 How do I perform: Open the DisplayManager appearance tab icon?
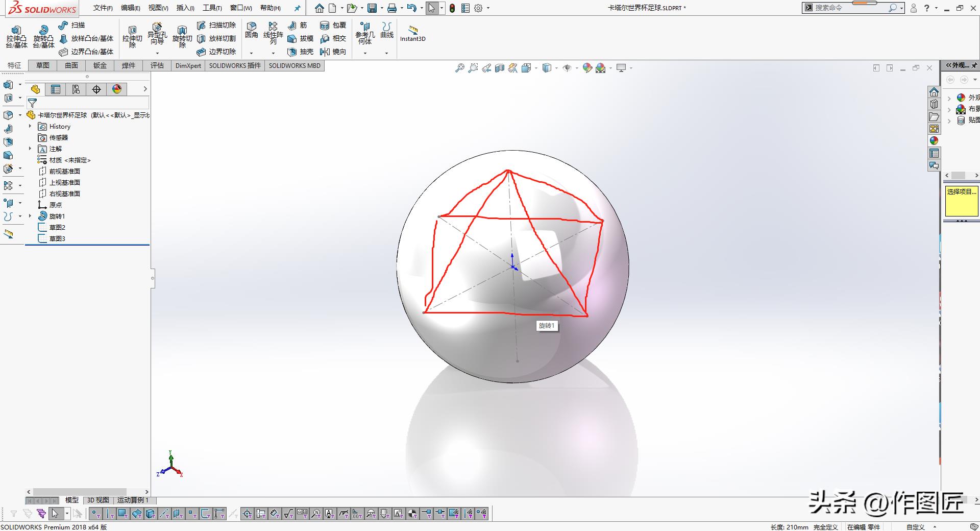(117, 89)
